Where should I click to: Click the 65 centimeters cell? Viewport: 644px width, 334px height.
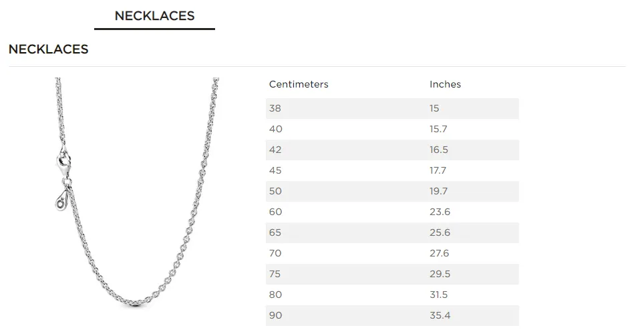tap(275, 232)
